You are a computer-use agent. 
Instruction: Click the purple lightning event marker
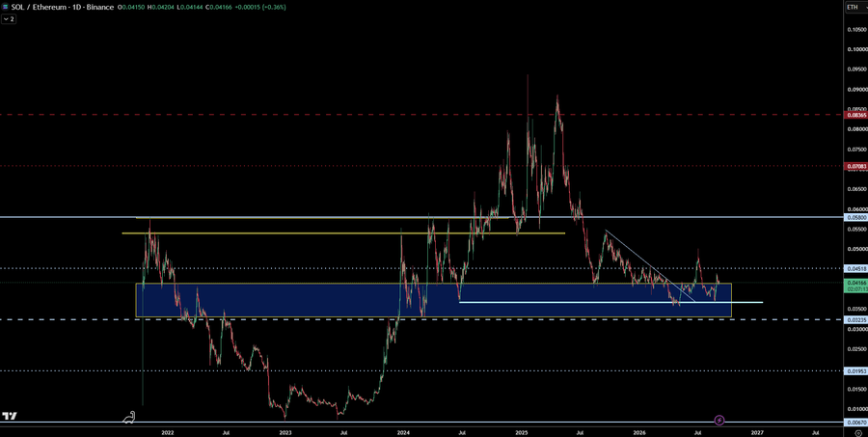click(719, 421)
